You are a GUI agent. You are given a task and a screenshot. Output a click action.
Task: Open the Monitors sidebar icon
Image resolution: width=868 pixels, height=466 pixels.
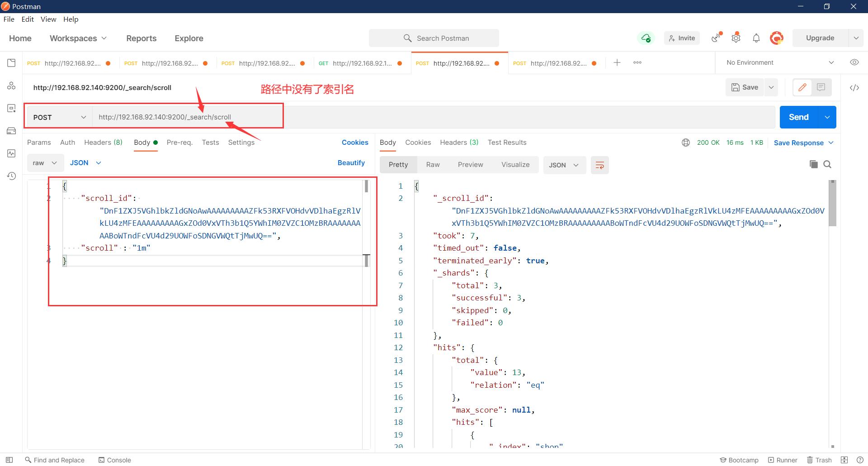click(x=11, y=153)
